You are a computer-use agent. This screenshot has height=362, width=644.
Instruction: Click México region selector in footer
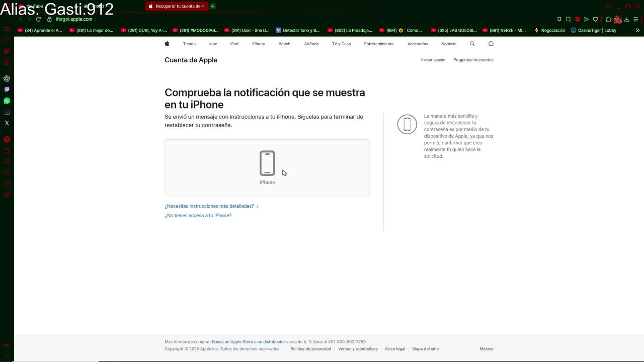(x=487, y=349)
